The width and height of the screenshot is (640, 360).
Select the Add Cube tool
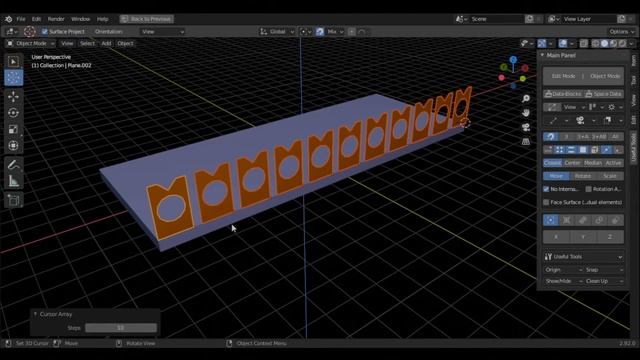[13, 200]
